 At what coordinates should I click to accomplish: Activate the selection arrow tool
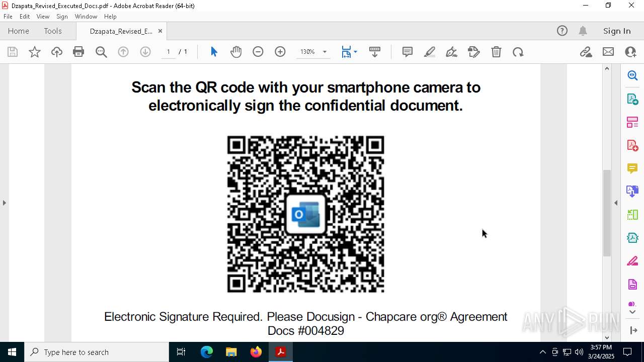(x=214, y=52)
